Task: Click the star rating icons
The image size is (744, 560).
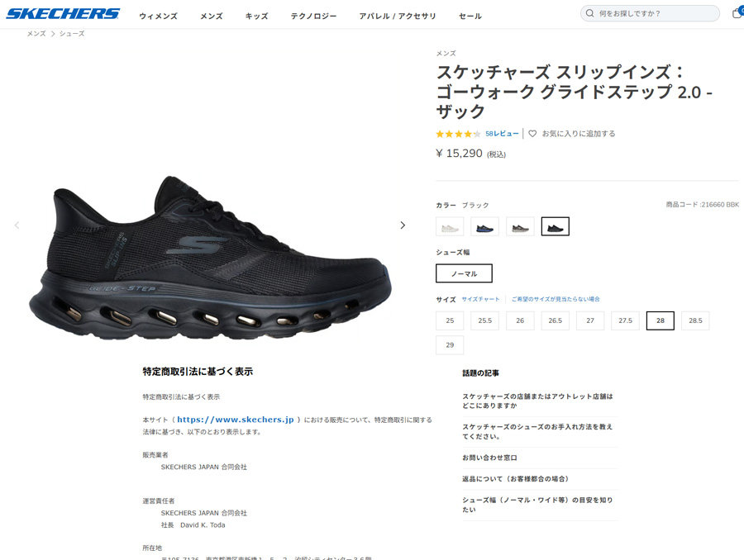Action: (x=458, y=134)
